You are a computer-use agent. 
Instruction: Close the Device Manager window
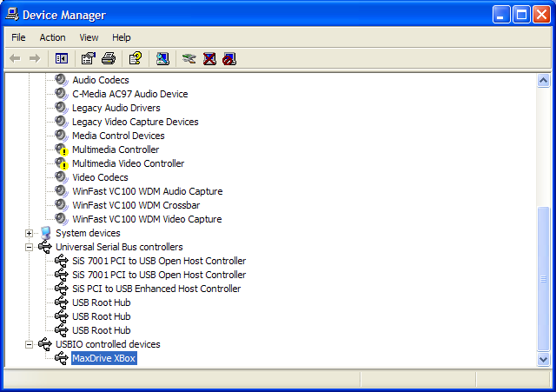(x=541, y=15)
